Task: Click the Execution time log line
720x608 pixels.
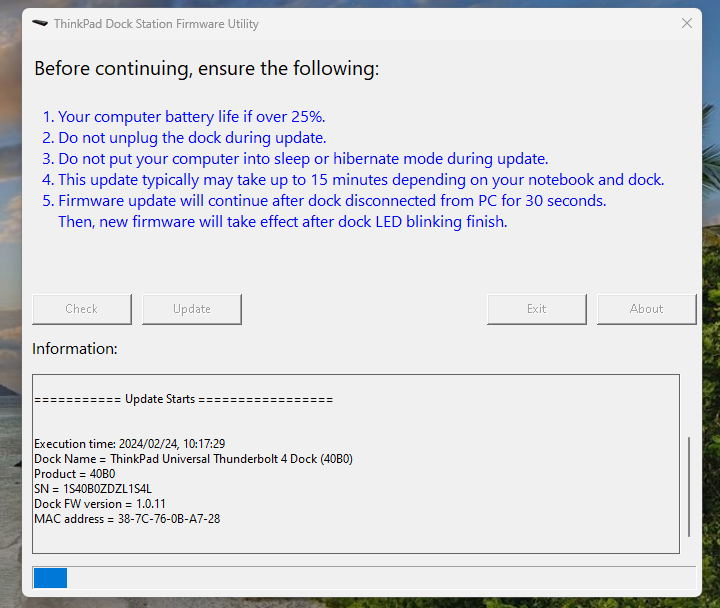Action: 129,444
